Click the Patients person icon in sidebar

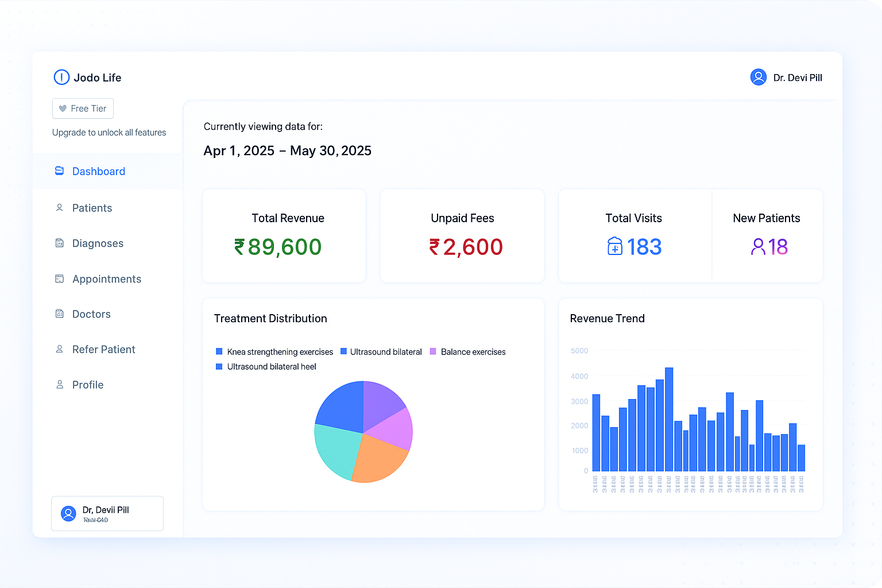click(x=60, y=207)
